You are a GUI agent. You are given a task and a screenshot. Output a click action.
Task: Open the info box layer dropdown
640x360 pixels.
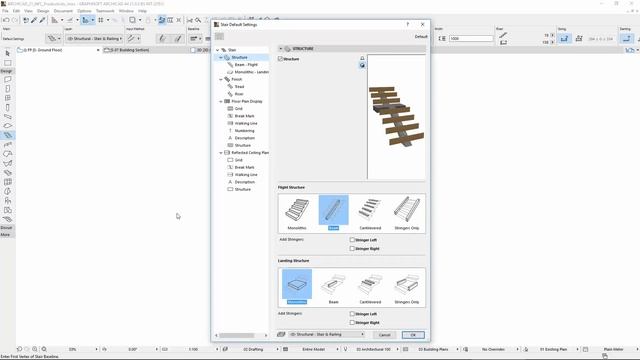[x=94, y=38]
